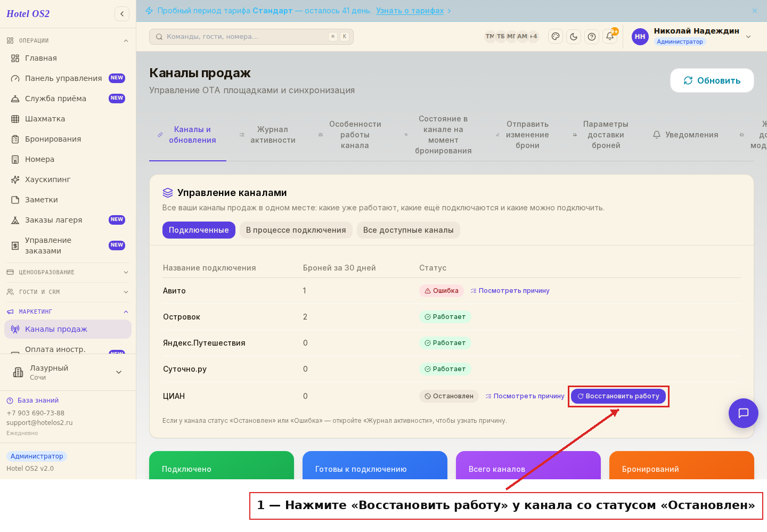Switch to Уведомления tab
The width and height of the screenshot is (767, 532).
point(686,135)
